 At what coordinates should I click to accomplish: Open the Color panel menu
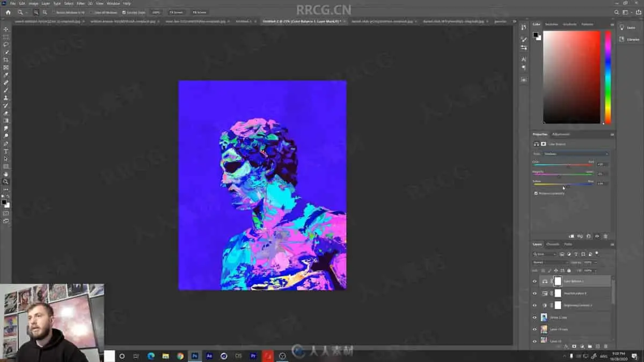pos(612,24)
